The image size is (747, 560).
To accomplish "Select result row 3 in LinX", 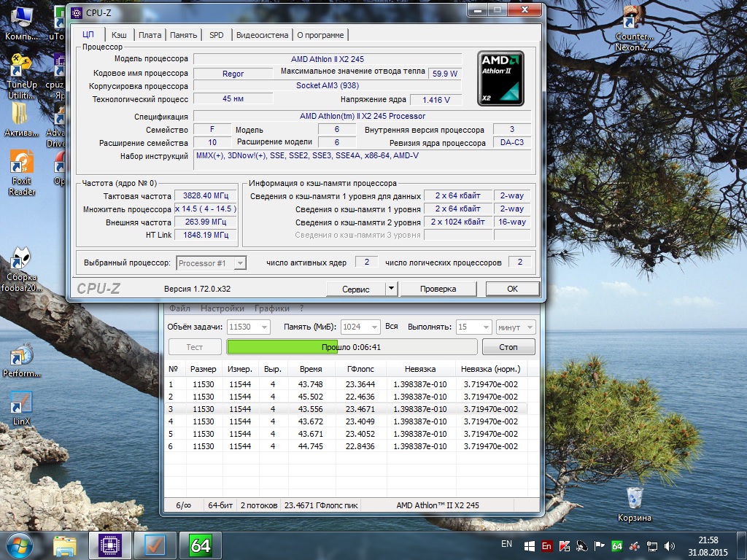I will tap(346, 409).
